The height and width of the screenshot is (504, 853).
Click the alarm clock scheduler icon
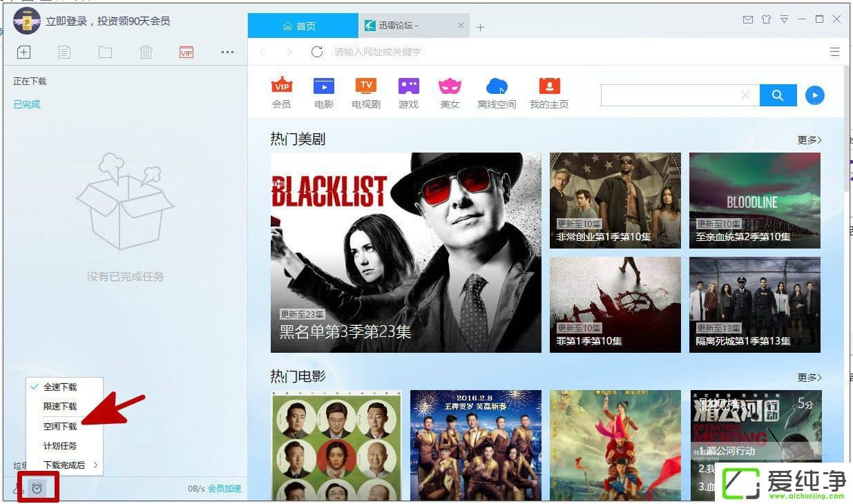[37, 488]
